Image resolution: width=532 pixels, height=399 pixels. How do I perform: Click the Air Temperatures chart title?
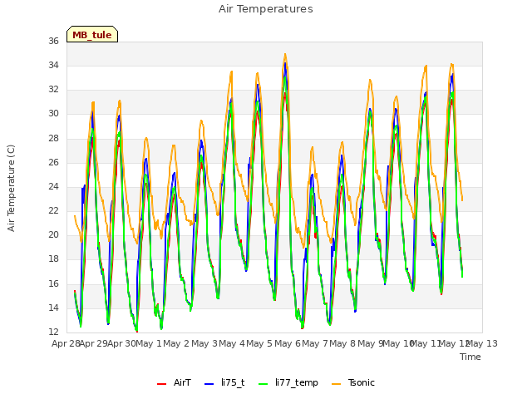click(266, 9)
